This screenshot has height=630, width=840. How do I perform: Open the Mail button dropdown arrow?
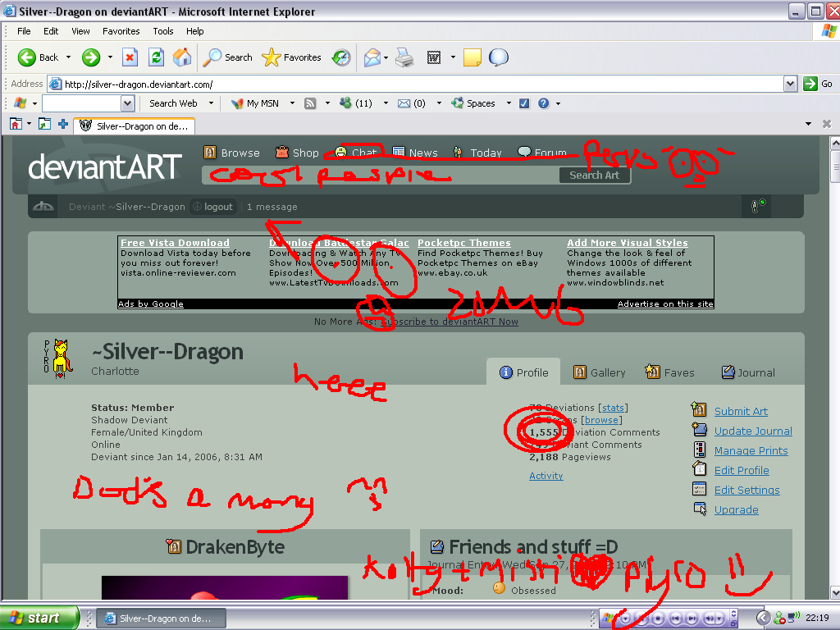pyautogui.click(x=386, y=57)
